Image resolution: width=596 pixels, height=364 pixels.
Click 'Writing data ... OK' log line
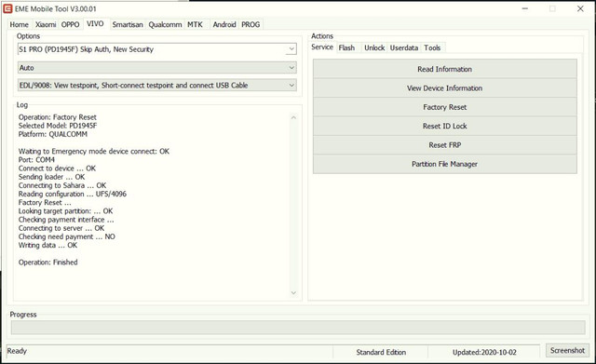click(x=47, y=245)
